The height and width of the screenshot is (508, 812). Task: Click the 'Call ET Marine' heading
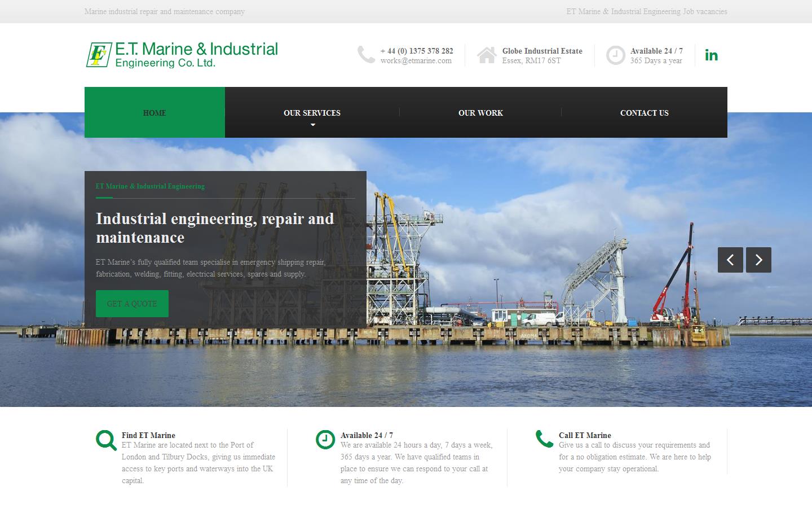585,435
